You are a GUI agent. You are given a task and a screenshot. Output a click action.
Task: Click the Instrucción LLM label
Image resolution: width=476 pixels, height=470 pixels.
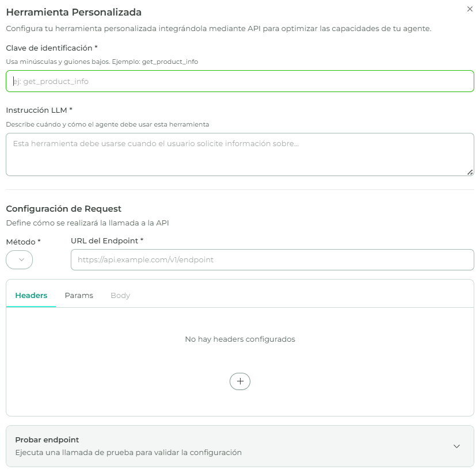(x=39, y=110)
